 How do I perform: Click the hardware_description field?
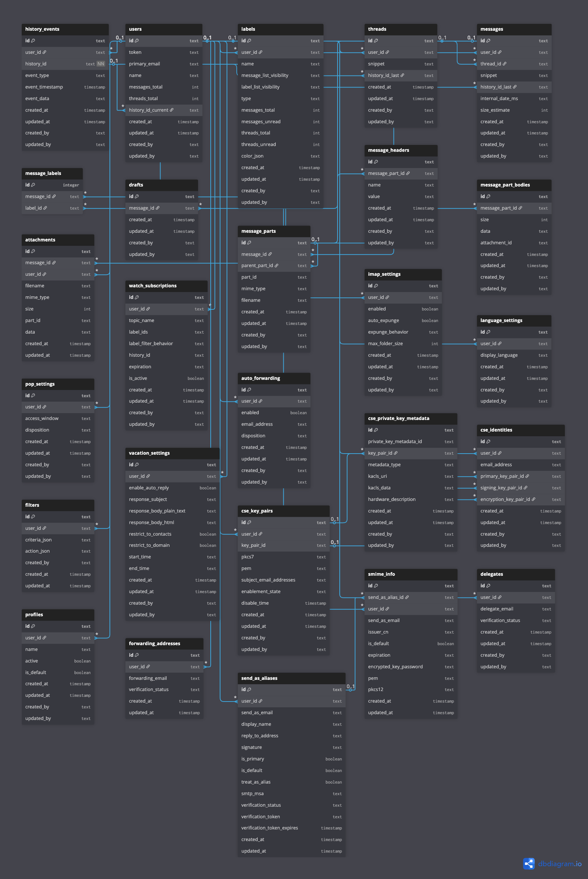click(x=411, y=499)
